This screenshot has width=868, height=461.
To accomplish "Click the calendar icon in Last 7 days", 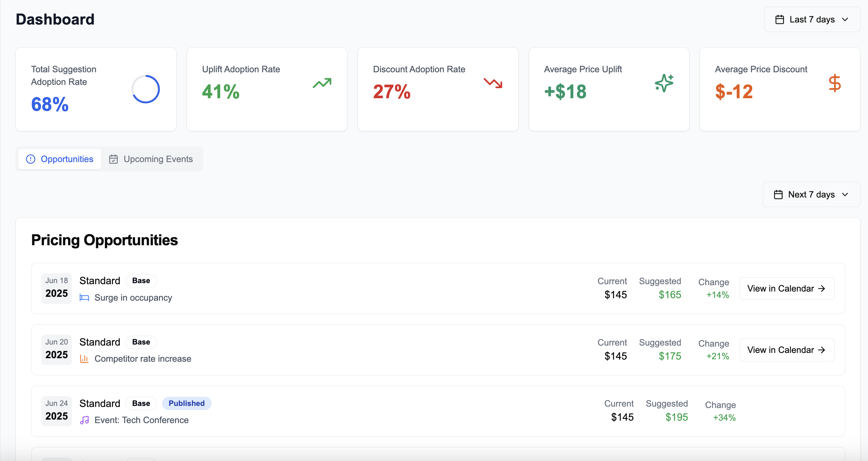I will click(x=780, y=19).
